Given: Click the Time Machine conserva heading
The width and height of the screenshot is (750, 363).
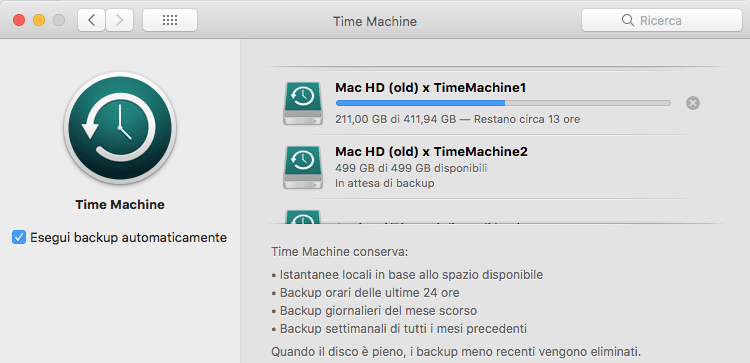Looking at the screenshot, I should [x=340, y=252].
